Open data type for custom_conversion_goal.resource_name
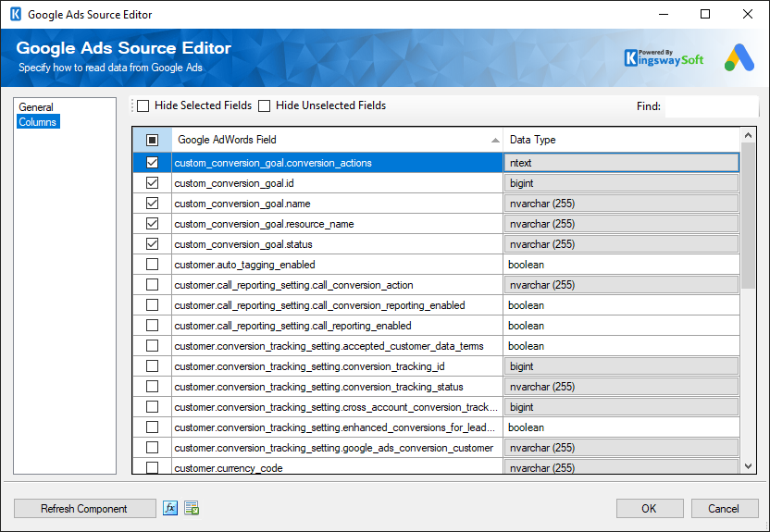770x532 pixels. click(x=621, y=224)
